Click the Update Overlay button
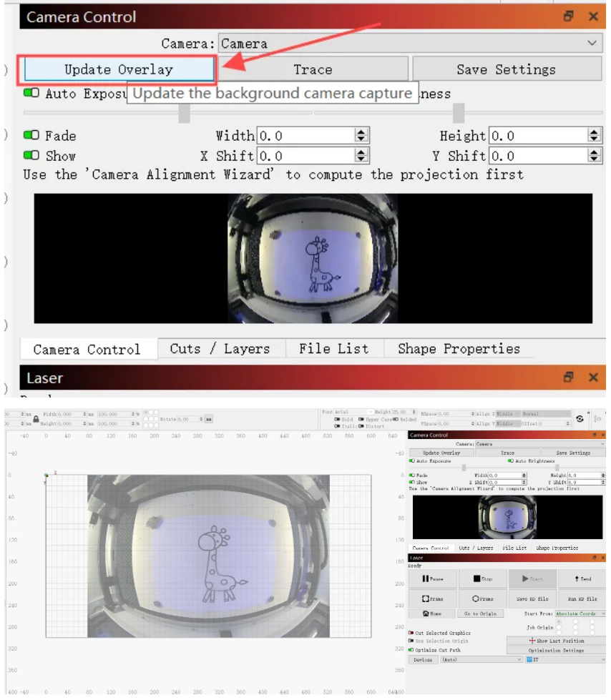The image size is (611, 700). coord(117,69)
